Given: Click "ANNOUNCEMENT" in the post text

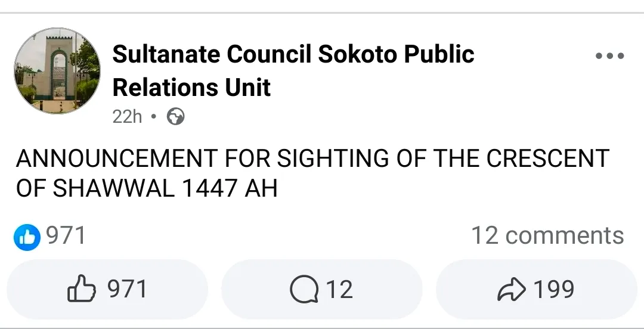Looking at the screenshot, I should [x=117, y=159].
